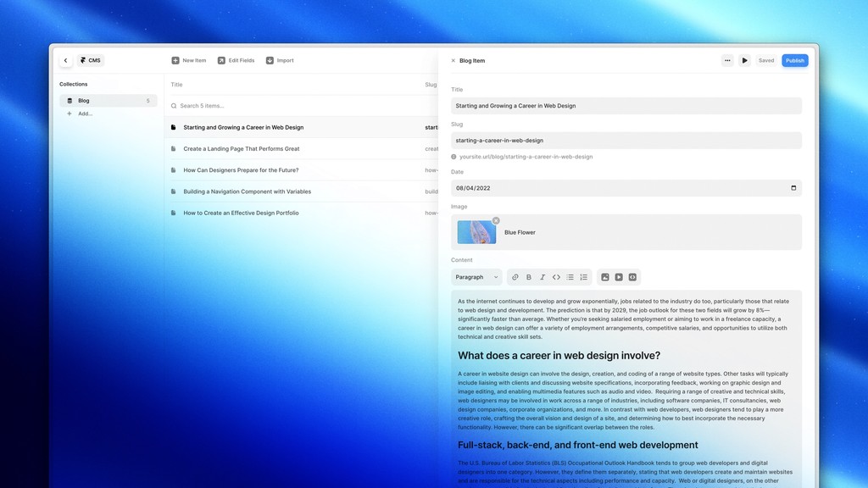Insert an image into the content
The height and width of the screenshot is (488, 868).
605,277
